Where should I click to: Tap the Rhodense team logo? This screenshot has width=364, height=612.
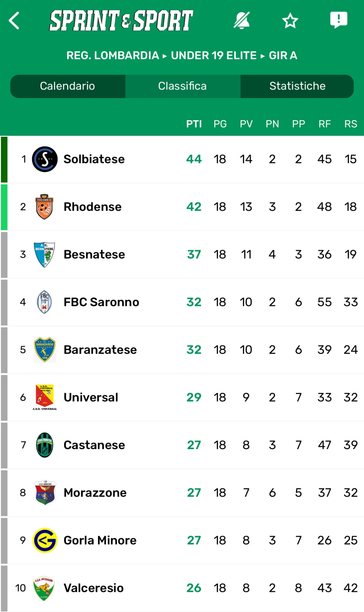coord(45,207)
